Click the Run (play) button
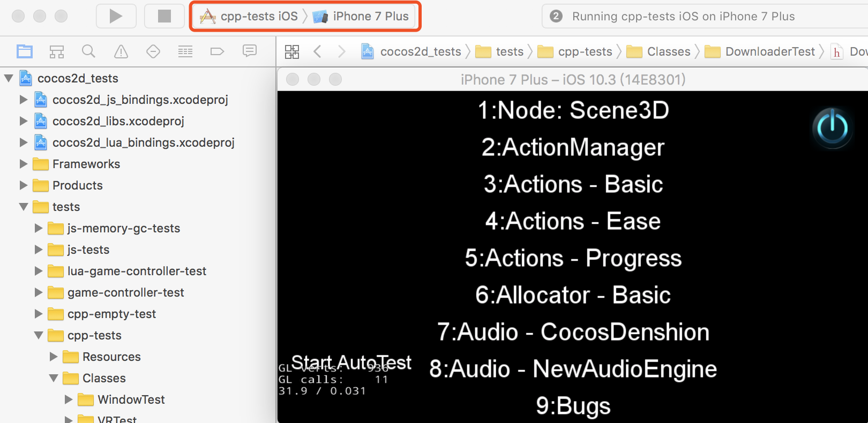 [x=116, y=16]
